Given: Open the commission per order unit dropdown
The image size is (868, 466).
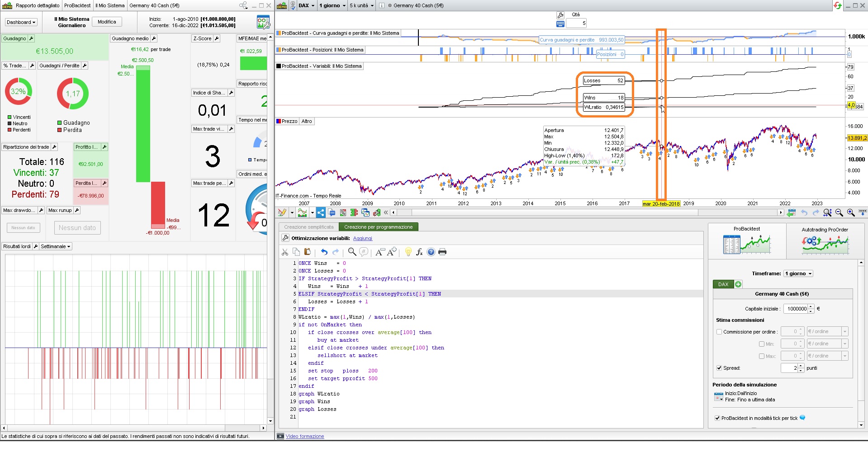Looking at the screenshot, I should tap(827, 332).
